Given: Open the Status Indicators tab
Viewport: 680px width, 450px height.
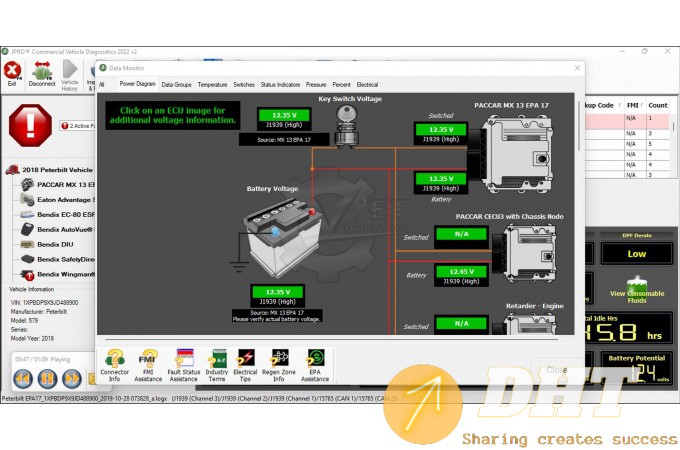Looking at the screenshot, I should pos(280,85).
